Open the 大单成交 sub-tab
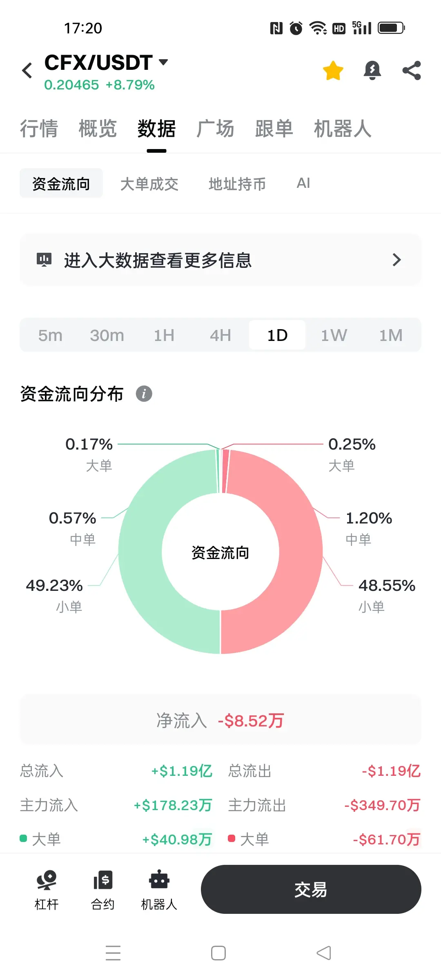The height and width of the screenshot is (980, 441). click(149, 184)
